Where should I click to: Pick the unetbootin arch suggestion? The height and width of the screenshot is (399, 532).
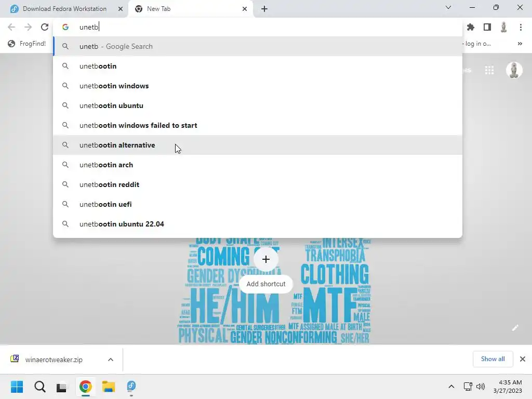point(258,165)
